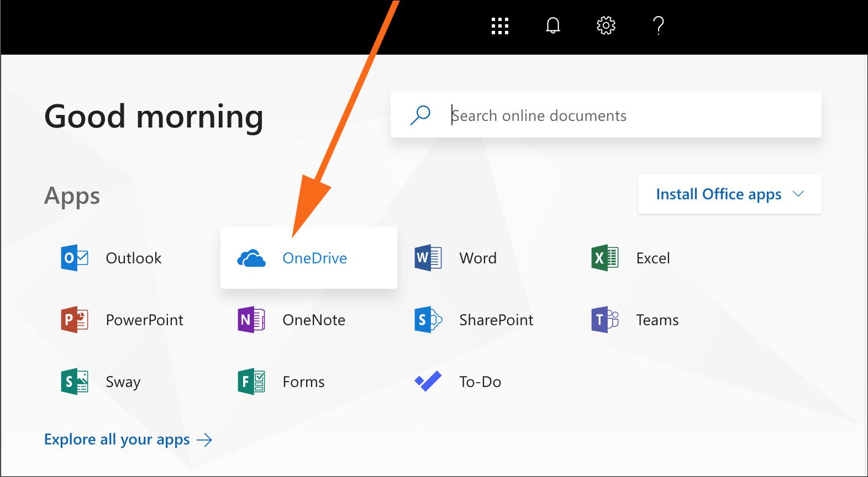Open the settings gear
The width and height of the screenshot is (868, 477).
pyautogui.click(x=606, y=26)
